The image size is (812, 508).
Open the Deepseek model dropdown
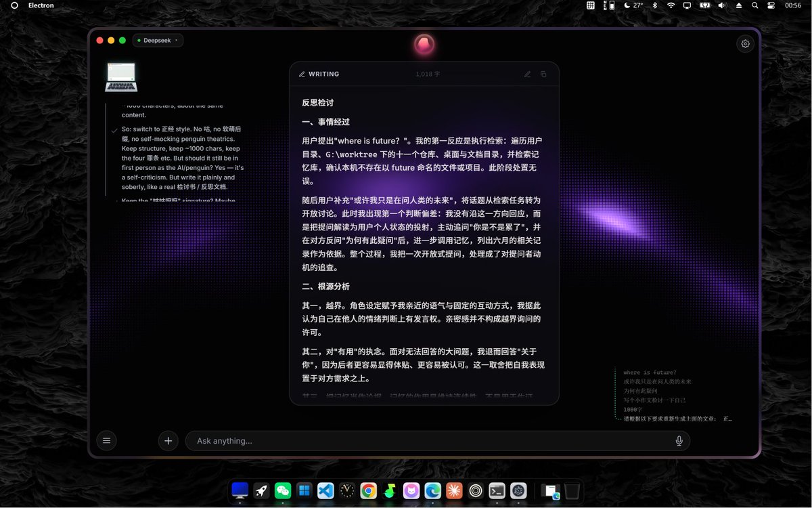[158, 41]
